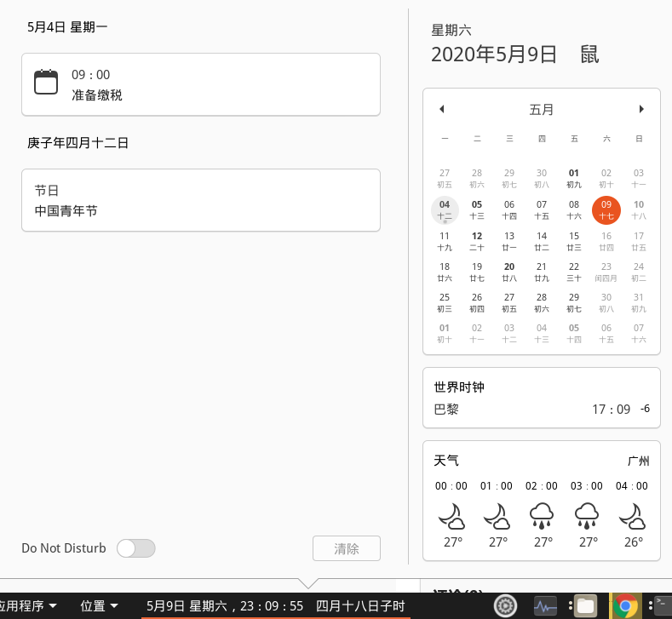This screenshot has width=672, height=619.
Task: Click 04:00 partly cloudy night icon
Action: pyautogui.click(x=632, y=516)
